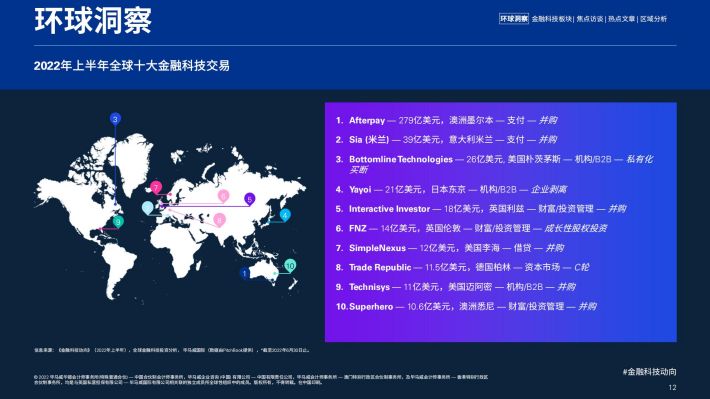710x399 pixels.
Task: Open the 环球洞察 navigation tab
Action: (514, 19)
